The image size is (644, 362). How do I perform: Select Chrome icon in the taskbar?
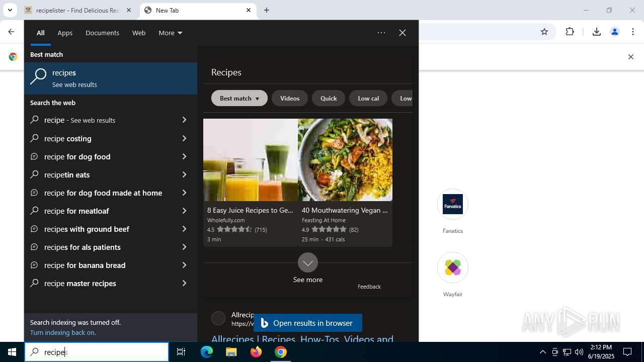281,352
